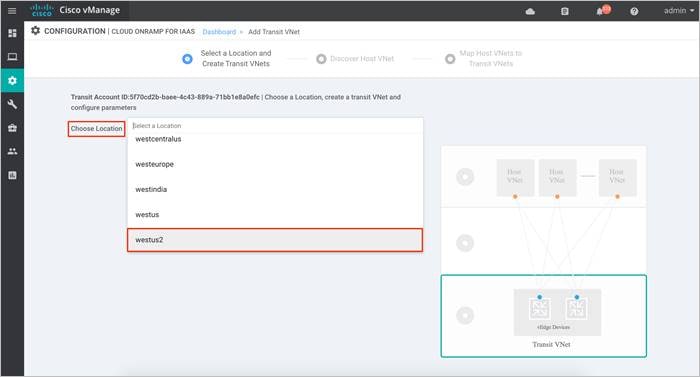Screen dimensions: 700x377
Task: Click the Choose Location label
Action: (96, 129)
